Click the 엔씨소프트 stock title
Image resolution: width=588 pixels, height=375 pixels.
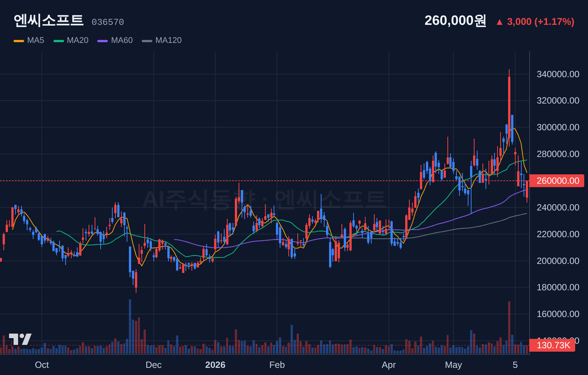[x=48, y=20]
